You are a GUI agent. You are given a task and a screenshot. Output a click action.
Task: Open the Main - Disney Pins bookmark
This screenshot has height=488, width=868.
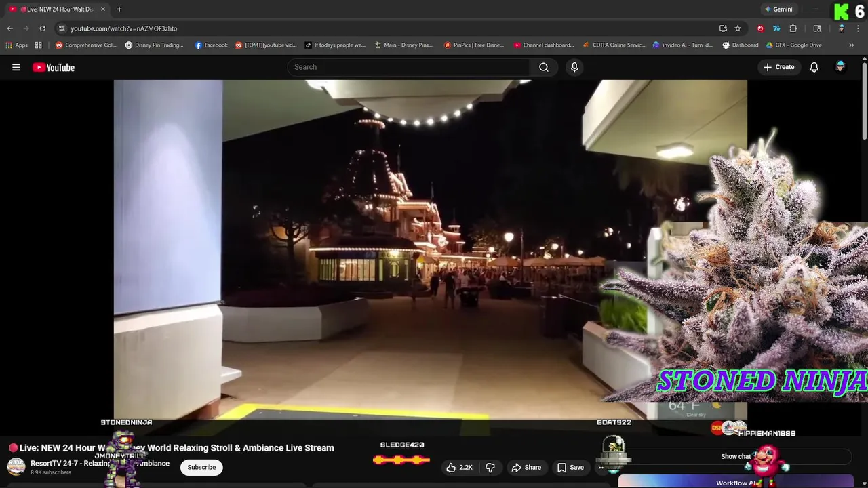coord(403,45)
